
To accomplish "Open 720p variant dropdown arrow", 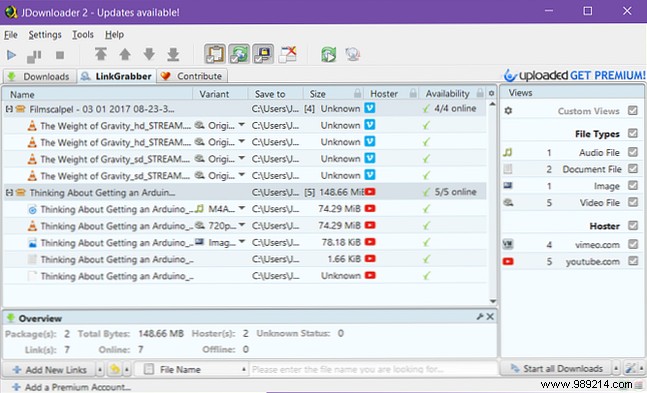I will [242, 225].
